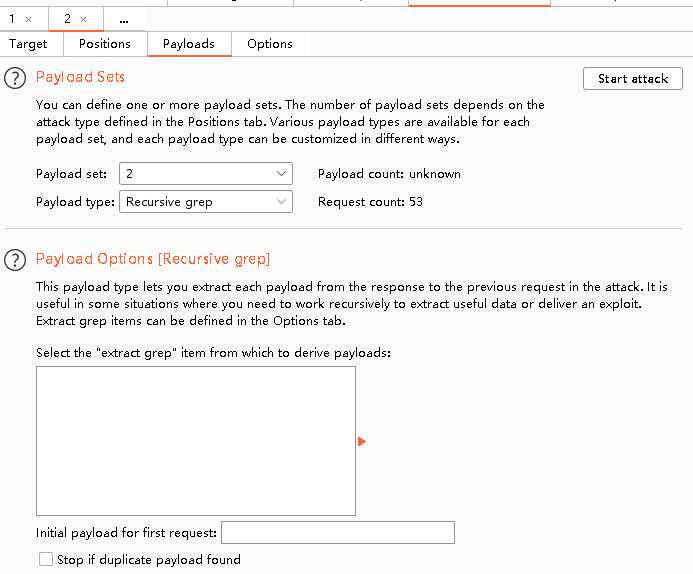Switch to the Target tab
Screen dimensions: 693x574
point(28,44)
